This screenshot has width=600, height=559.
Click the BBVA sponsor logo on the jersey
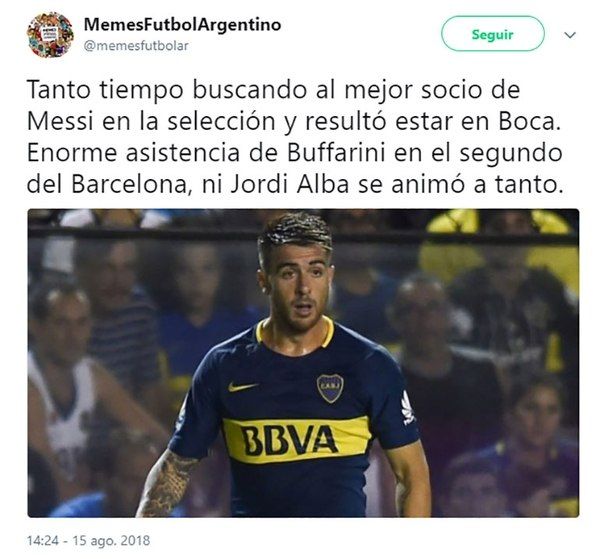click(x=290, y=440)
